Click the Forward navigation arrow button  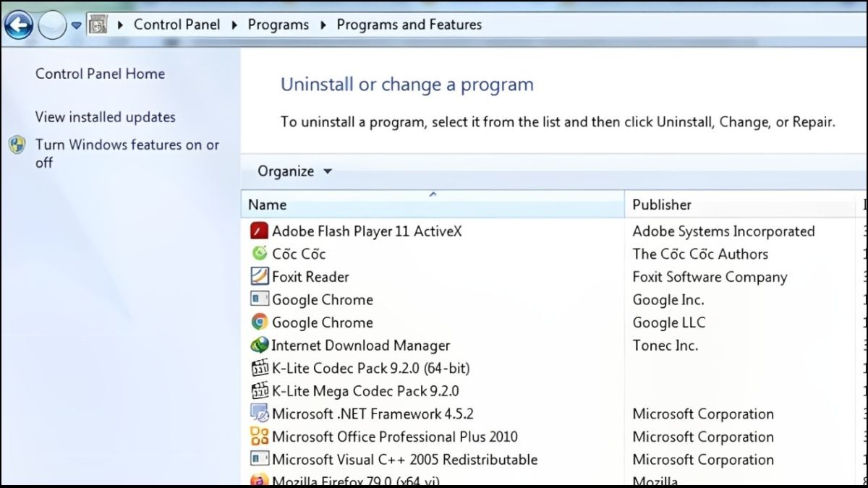point(52,26)
